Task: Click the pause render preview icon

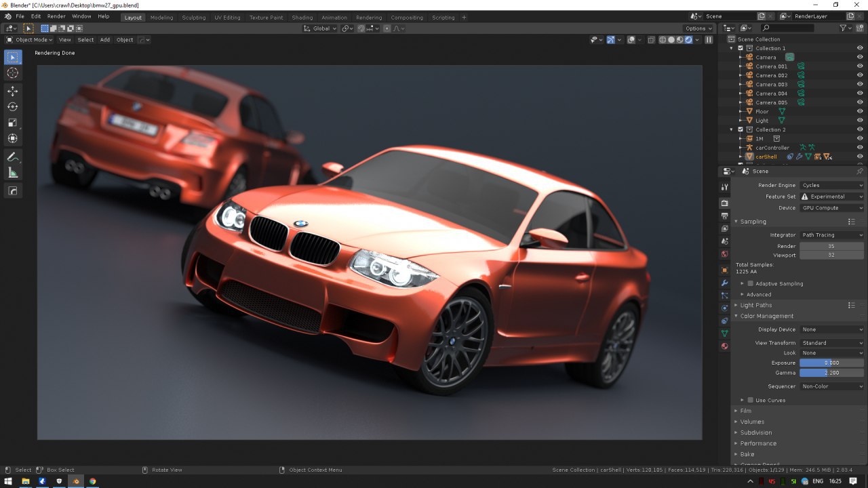Action: tap(709, 40)
